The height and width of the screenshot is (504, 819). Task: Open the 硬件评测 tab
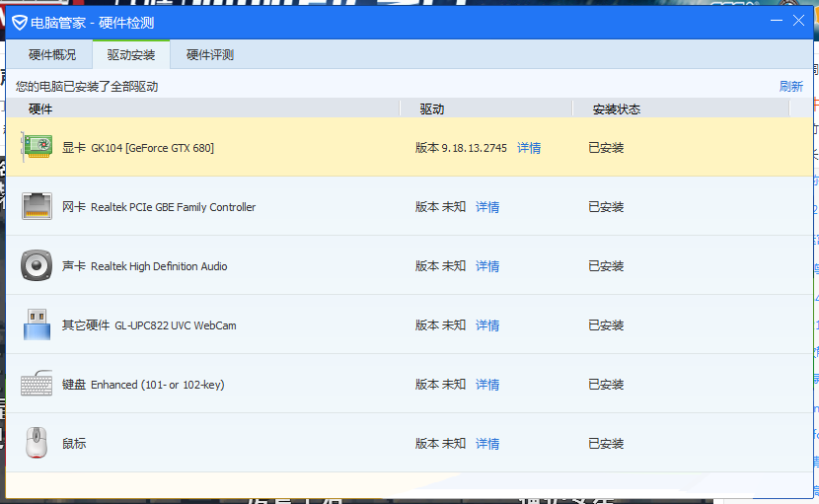tap(210, 55)
